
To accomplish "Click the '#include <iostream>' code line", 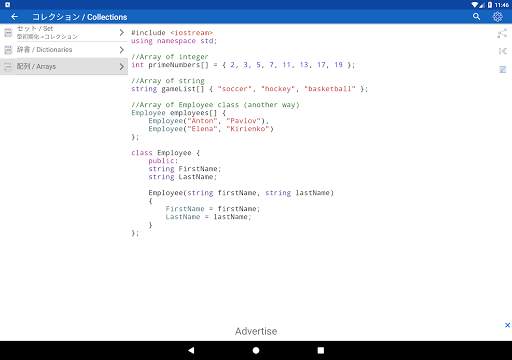I will click(x=172, y=33).
